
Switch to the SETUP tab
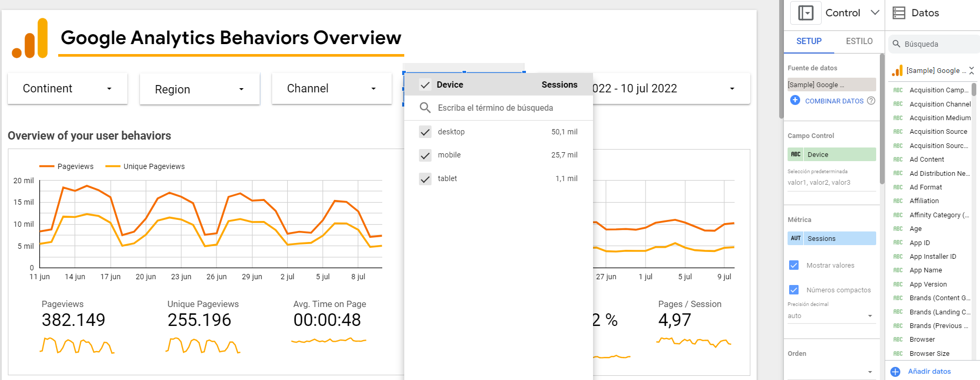(809, 41)
